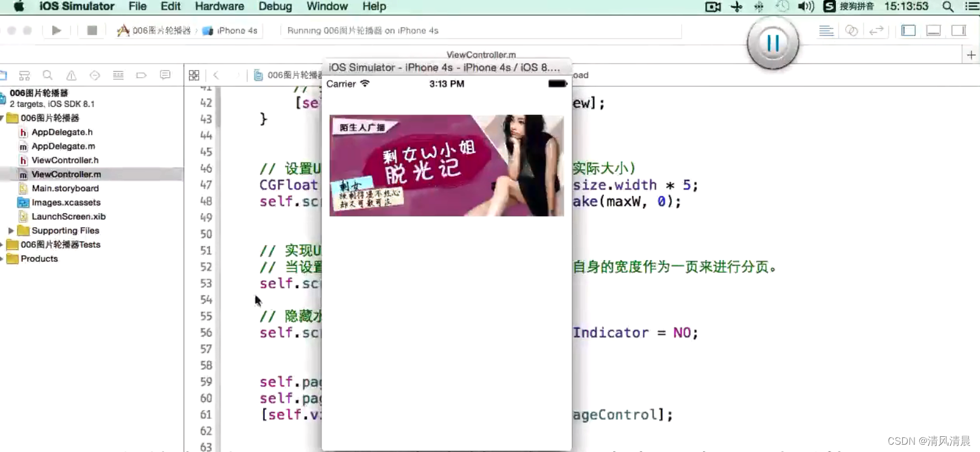Viewport: 980px width, 452px height.
Task: Open Spotlight search in menu bar
Action: click(x=948, y=7)
